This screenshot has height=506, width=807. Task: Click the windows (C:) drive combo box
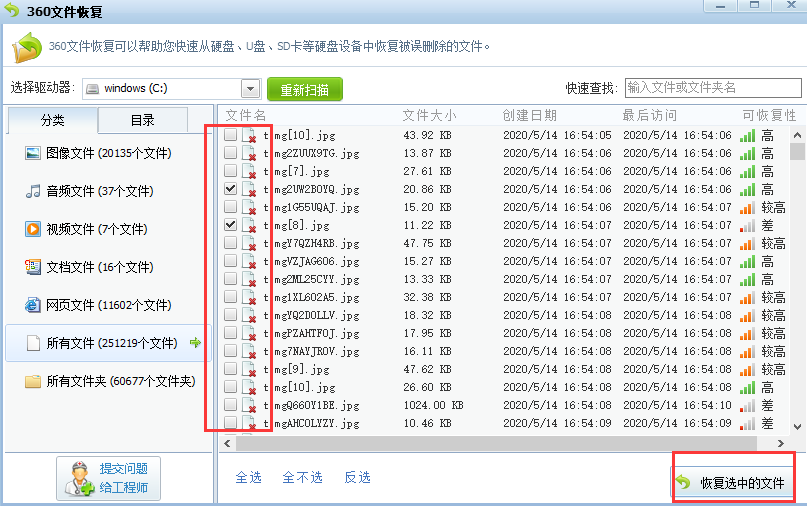tap(171, 89)
